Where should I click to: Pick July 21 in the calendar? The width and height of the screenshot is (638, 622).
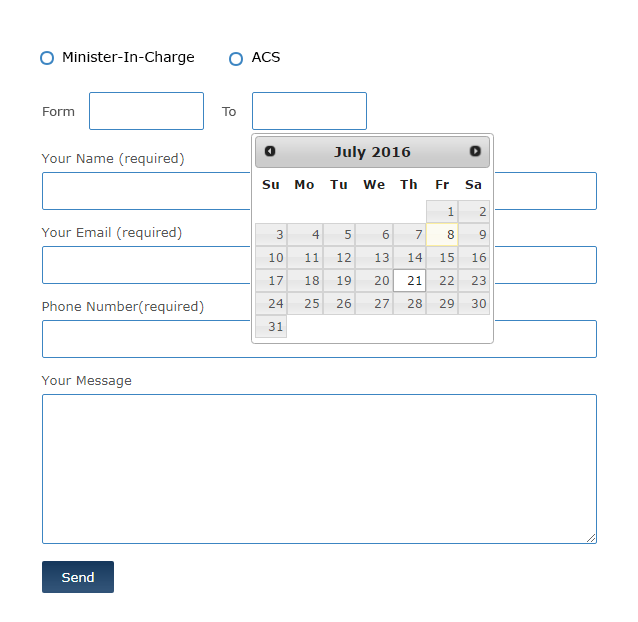point(410,281)
